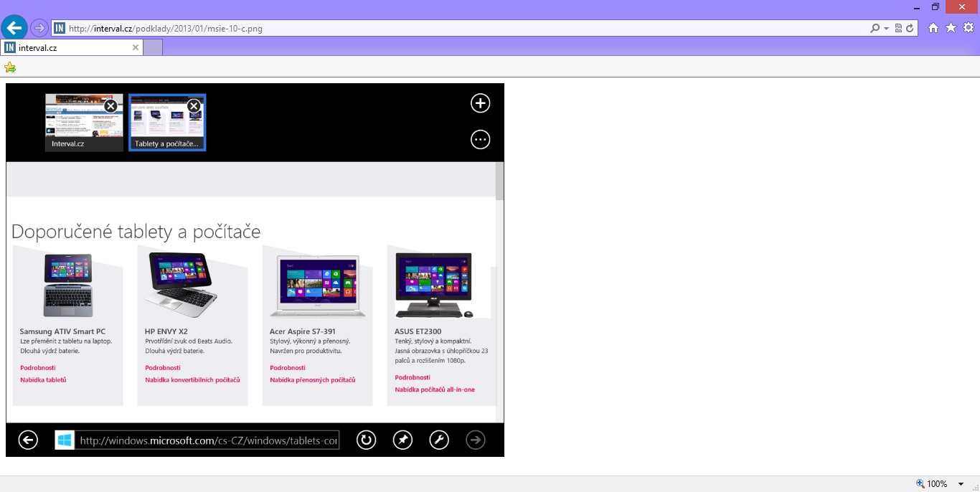
Task: Open Podrobnosti link under HP ENVY X2
Action: [x=162, y=368]
